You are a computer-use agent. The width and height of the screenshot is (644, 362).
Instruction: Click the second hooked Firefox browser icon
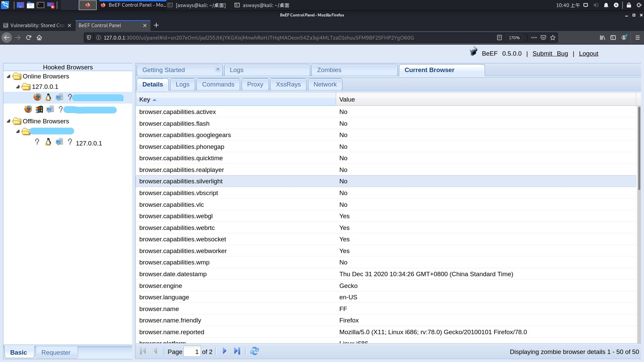(x=28, y=109)
